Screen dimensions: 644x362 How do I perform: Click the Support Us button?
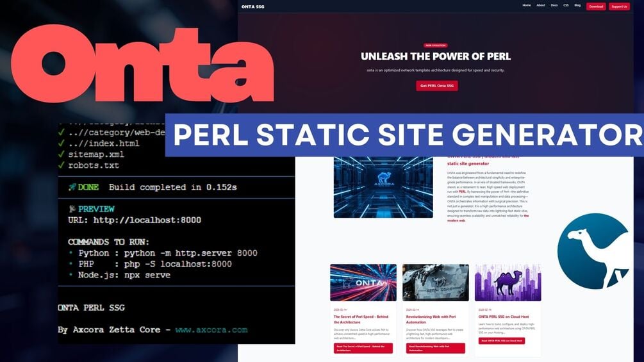(619, 6)
